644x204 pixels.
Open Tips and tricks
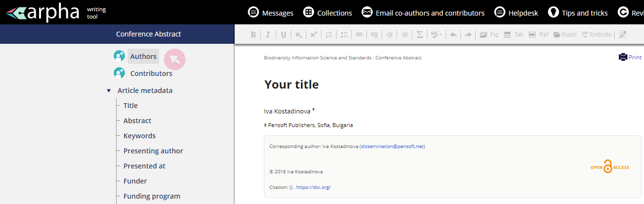(x=578, y=13)
